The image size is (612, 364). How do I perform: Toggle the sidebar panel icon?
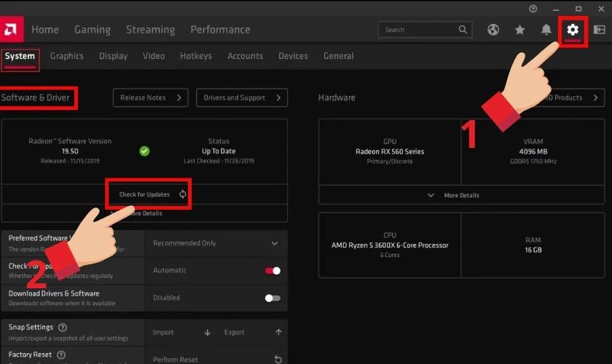(x=599, y=30)
